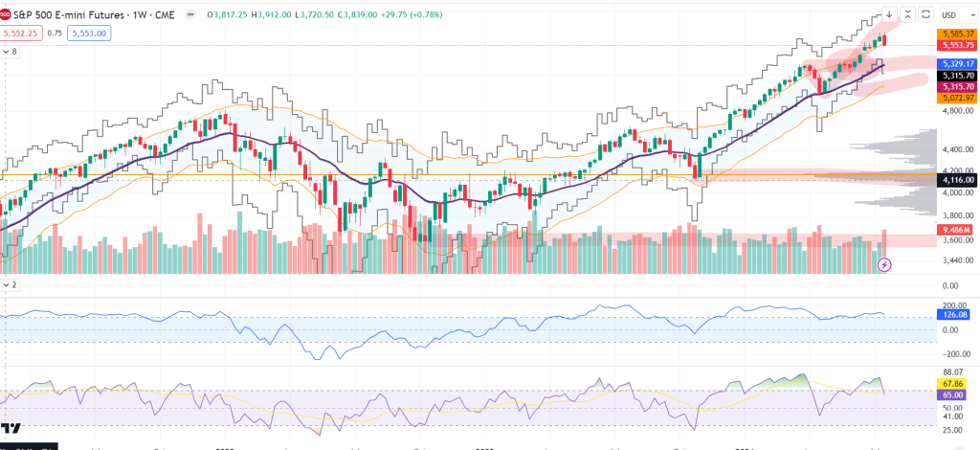
Task: Click the blue 5,329.17 price axis label
Action: click(x=957, y=63)
